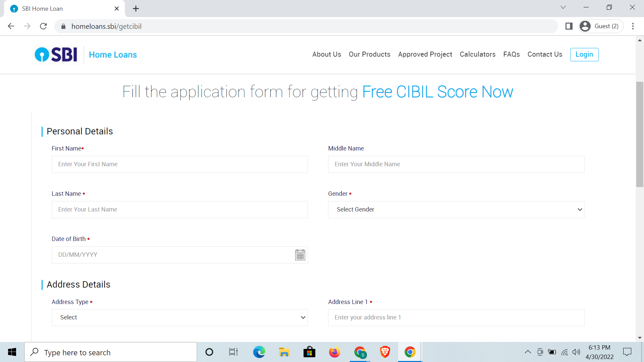Screen dimensions: 644x362
Task: Click the Home Loans header link
Action: pyautogui.click(x=113, y=55)
